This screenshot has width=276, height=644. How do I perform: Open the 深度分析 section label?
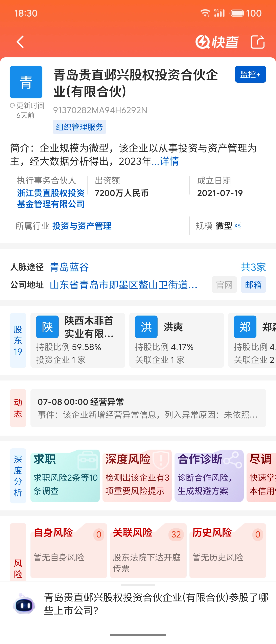18,476
